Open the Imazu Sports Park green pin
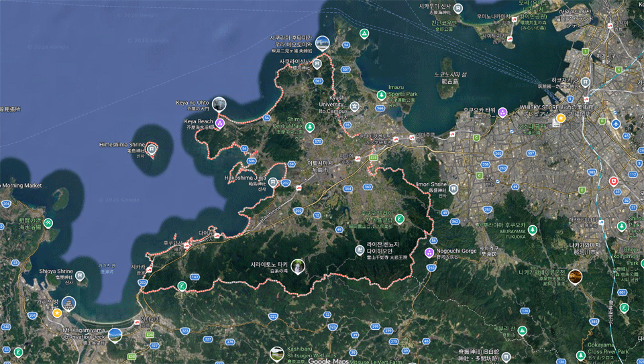644x364 pixels. (x=382, y=95)
